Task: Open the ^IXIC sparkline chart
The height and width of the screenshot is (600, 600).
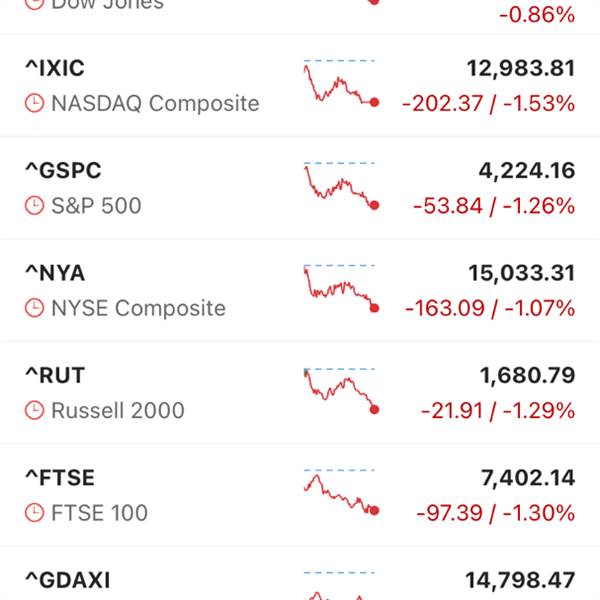Action: coord(341,83)
